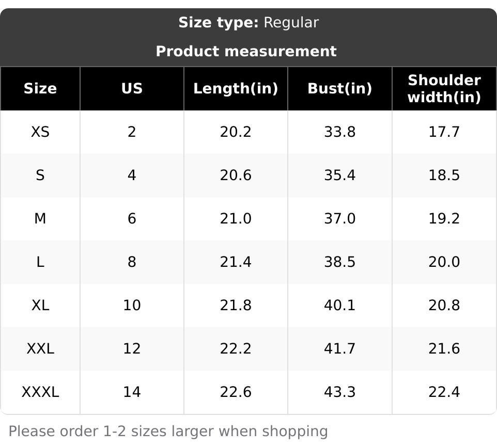Select US size 10 cell
Viewport: 497px width, 448px height.
(x=132, y=306)
